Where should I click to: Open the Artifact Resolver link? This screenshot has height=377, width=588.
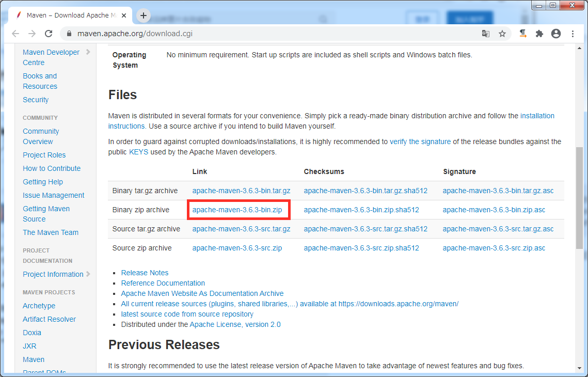coord(49,319)
